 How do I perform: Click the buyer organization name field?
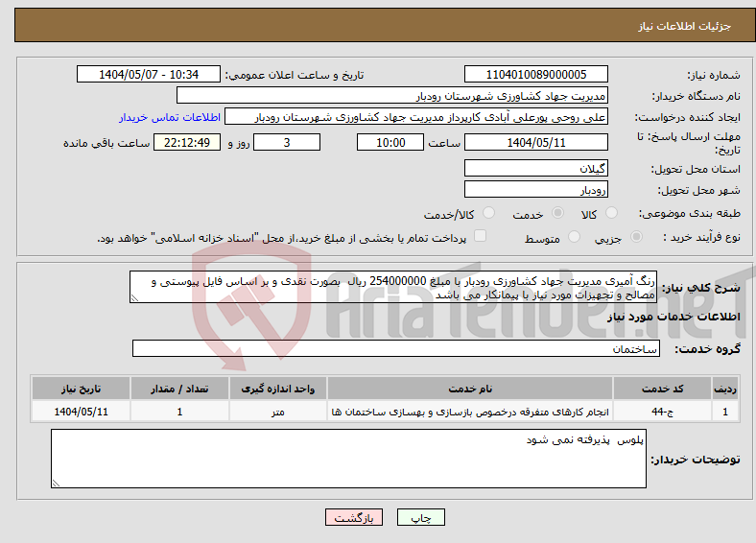(x=392, y=96)
